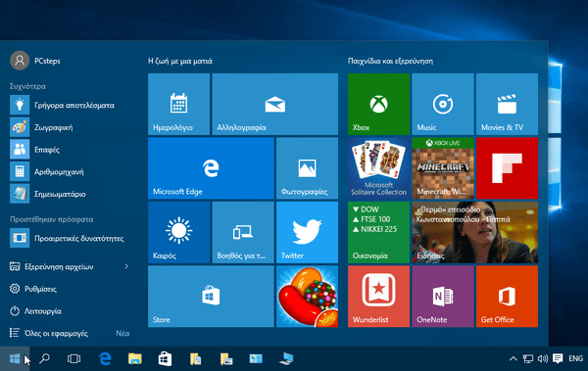Click the second folder-document taskbar icon
Image resolution: width=588 pixels, height=371 pixels.
pos(226,358)
